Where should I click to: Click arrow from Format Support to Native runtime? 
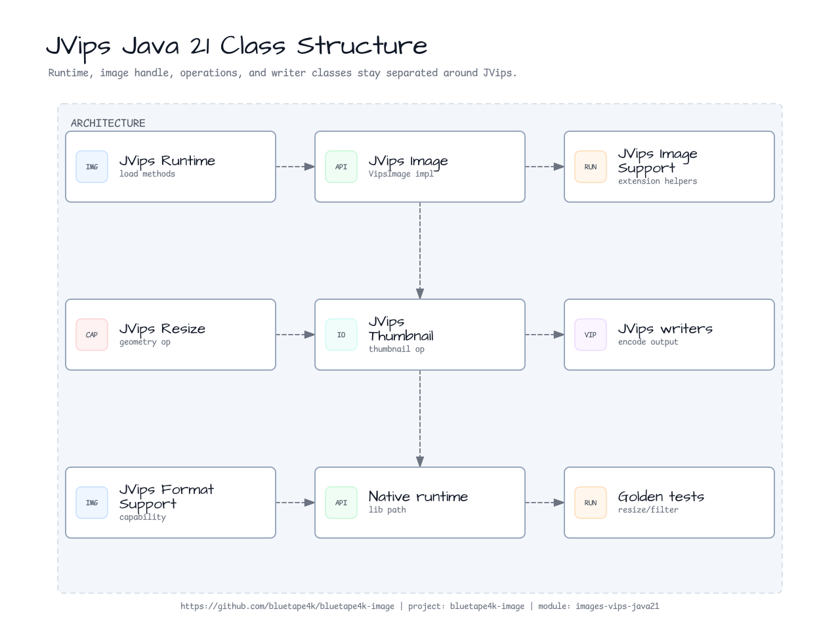(295, 503)
